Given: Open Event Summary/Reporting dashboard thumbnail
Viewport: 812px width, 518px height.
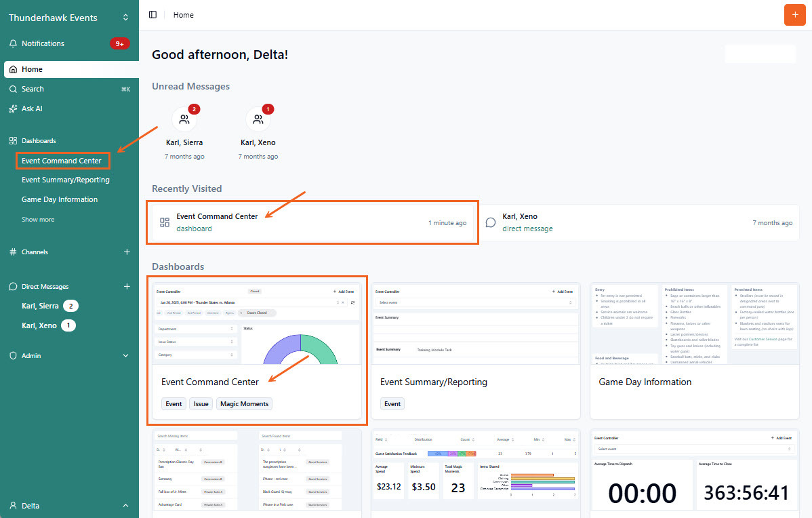Looking at the screenshot, I should tap(475, 324).
